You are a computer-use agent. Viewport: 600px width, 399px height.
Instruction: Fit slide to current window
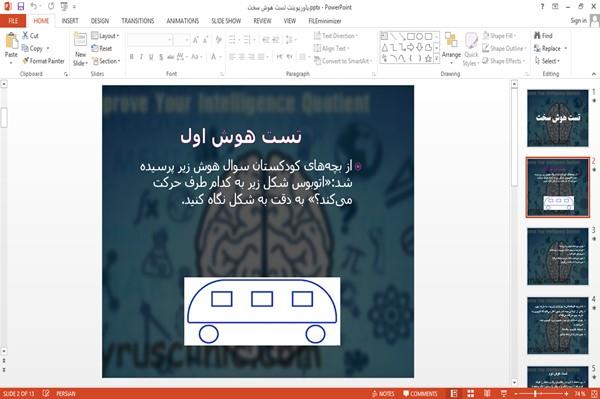(595, 394)
